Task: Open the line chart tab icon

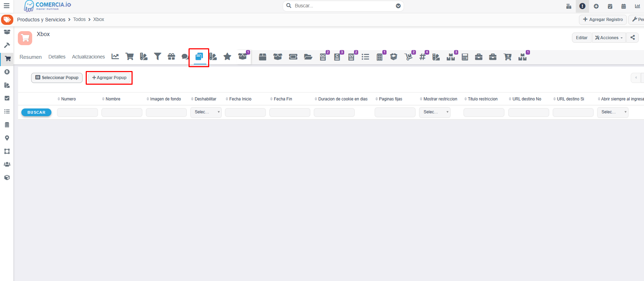Action: coord(115,57)
